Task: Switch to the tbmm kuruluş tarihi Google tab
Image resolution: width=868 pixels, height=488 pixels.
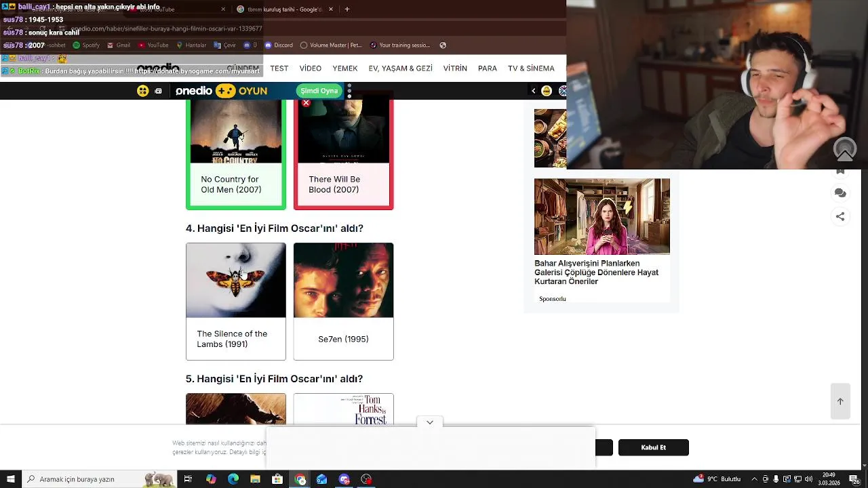Action: point(285,9)
